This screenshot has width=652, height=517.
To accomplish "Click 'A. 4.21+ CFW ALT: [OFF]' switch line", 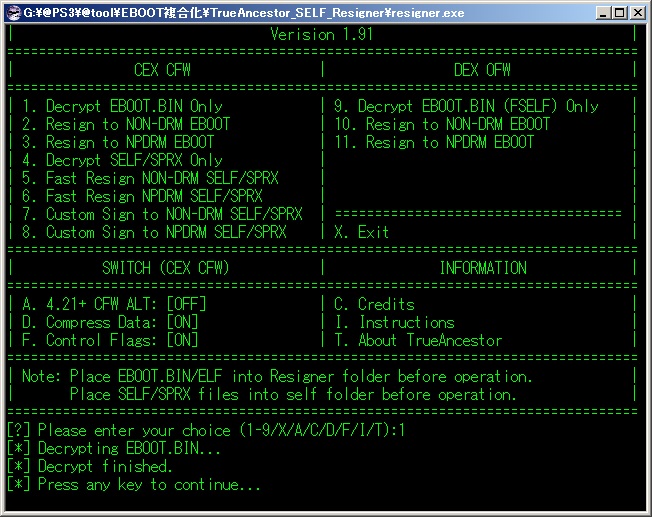I will pyautogui.click(x=114, y=304).
